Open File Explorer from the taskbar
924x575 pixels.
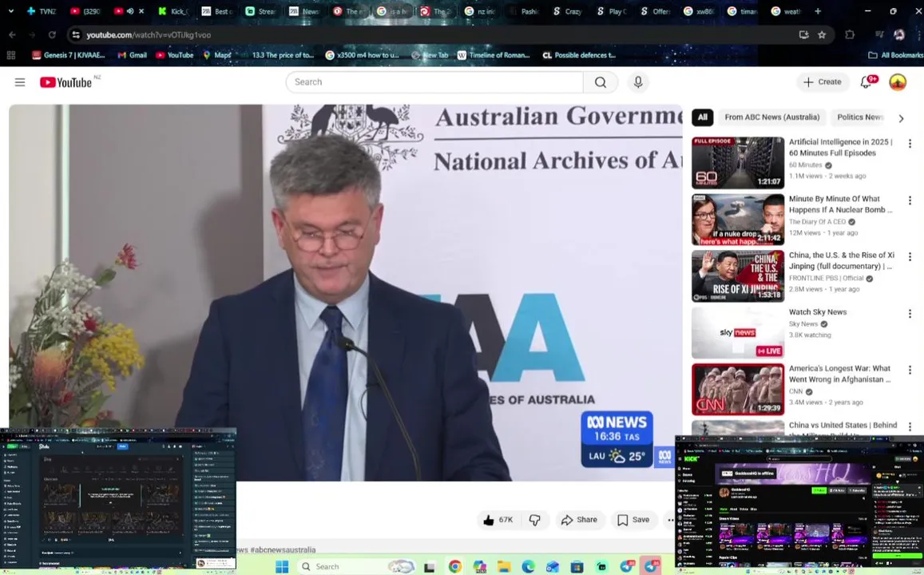(x=503, y=567)
